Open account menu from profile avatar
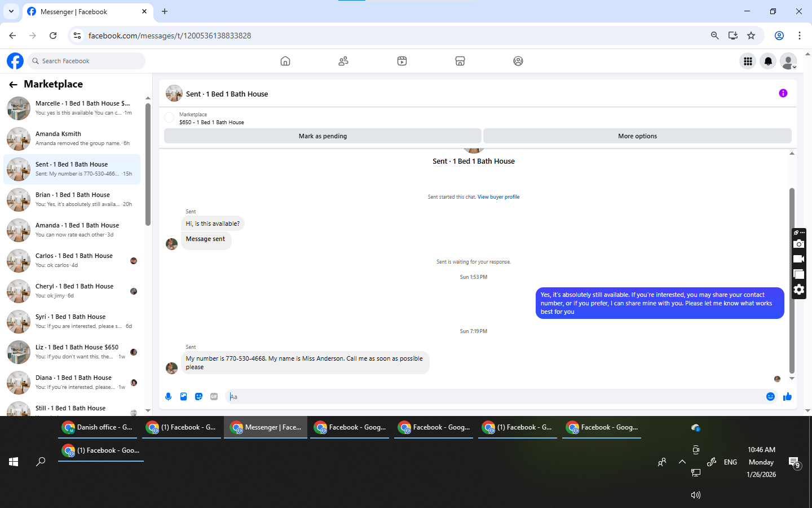The image size is (812, 508). [x=788, y=61]
